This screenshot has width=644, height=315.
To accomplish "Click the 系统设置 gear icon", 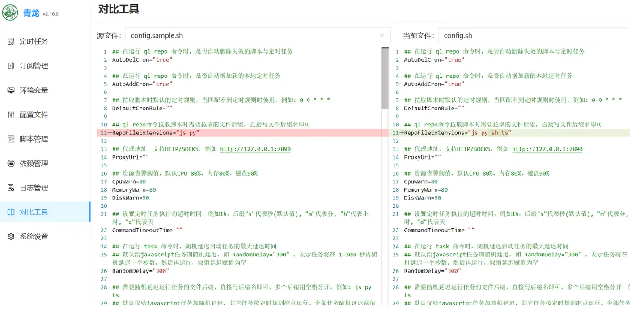I will [11, 236].
